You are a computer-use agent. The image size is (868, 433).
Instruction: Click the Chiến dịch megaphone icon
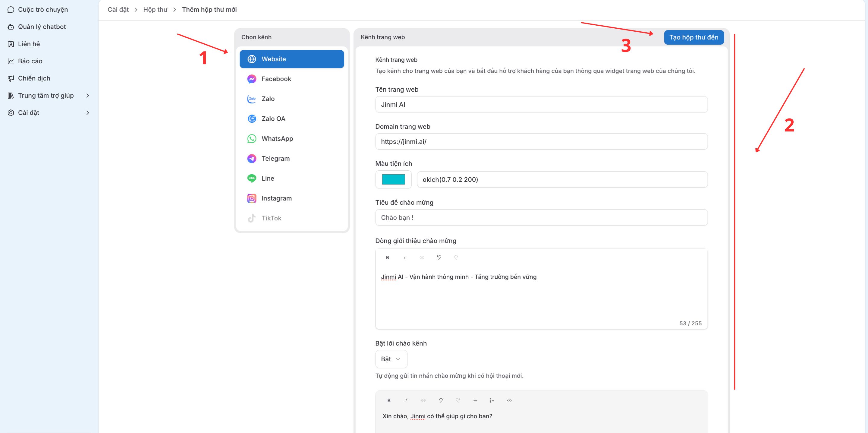11,78
